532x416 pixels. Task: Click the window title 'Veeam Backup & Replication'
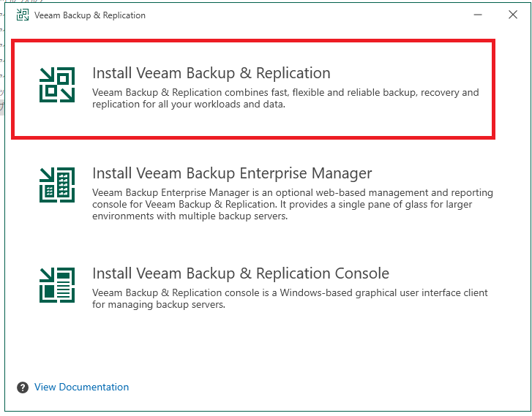point(90,15)
